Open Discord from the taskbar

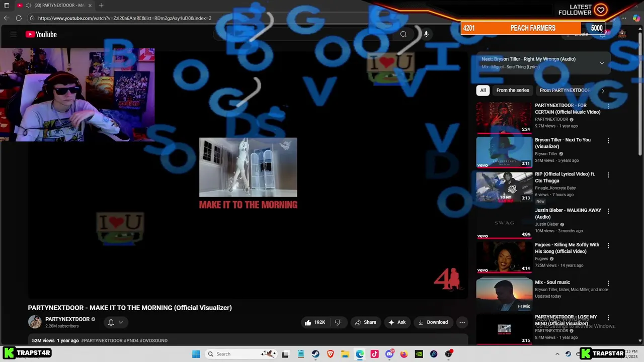click(x=389, y=354)
